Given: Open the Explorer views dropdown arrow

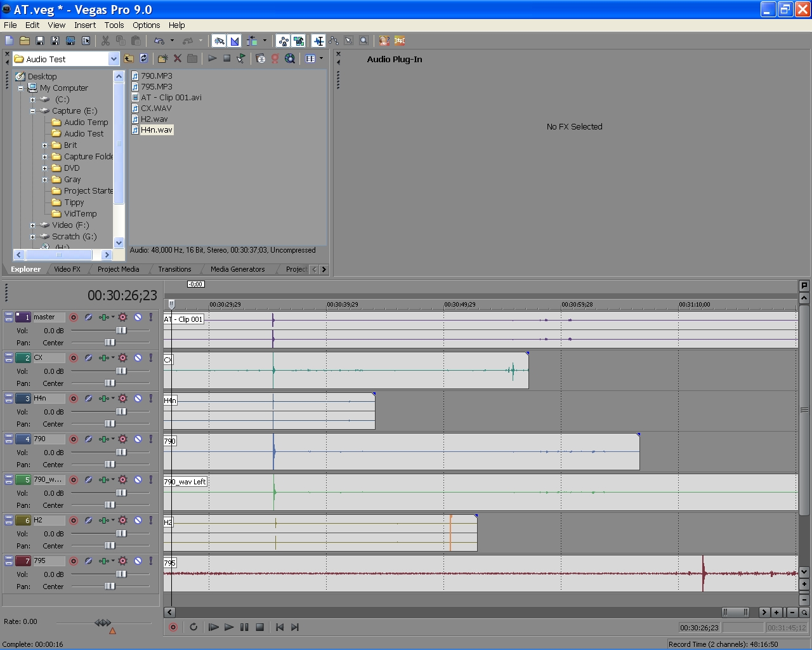Looking at the screenshot, I should click(x=321, y=58).
